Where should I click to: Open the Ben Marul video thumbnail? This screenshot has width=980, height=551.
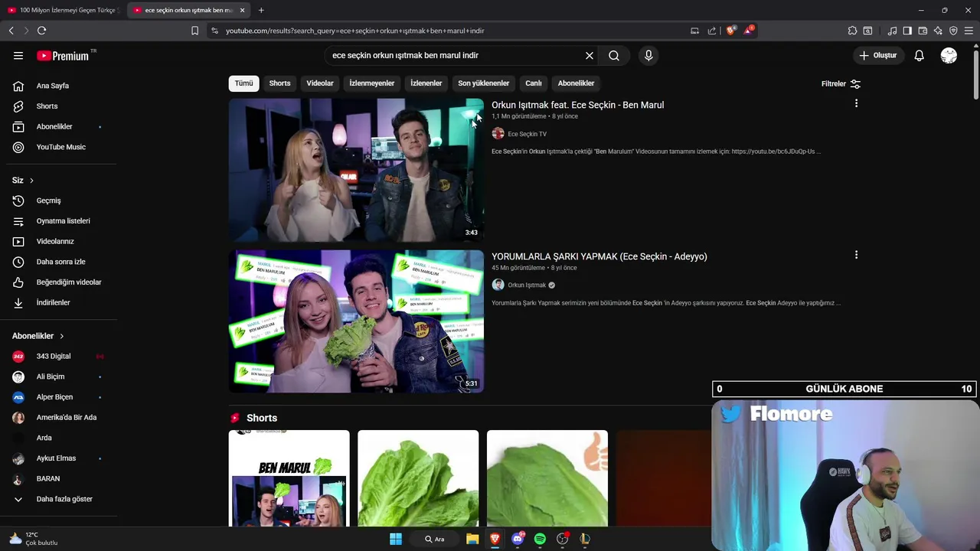[x=356, y=170]
